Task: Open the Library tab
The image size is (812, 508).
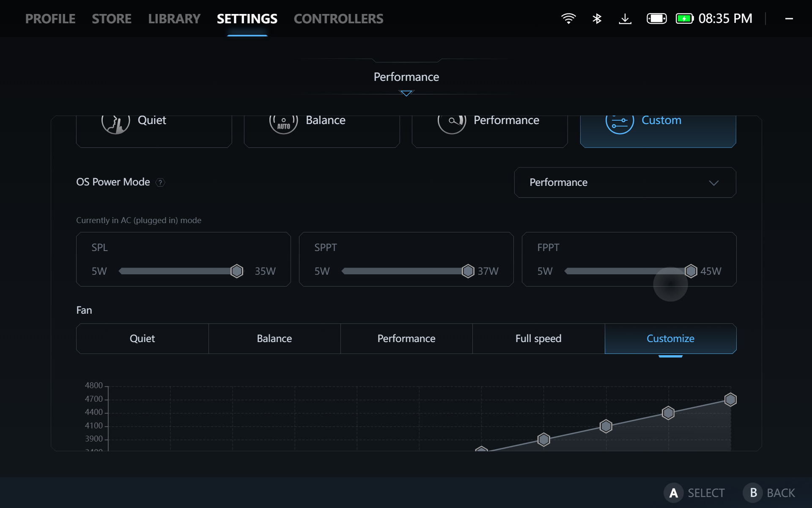Action: tap(174, 19)
